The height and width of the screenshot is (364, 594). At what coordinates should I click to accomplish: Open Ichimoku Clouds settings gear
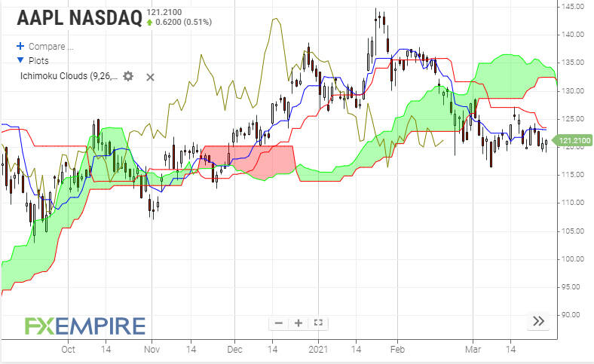(128, 76)
